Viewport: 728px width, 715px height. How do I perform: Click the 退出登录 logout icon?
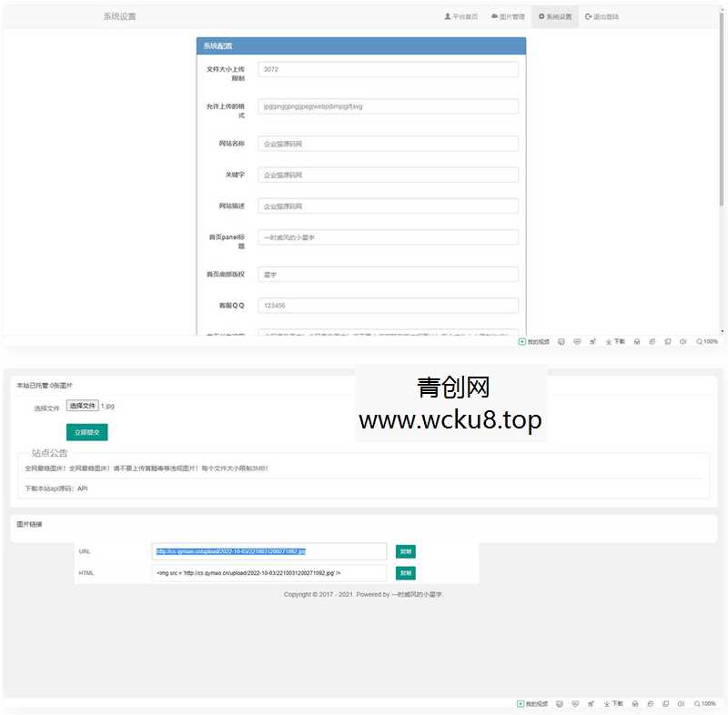[x=587, y=17]
